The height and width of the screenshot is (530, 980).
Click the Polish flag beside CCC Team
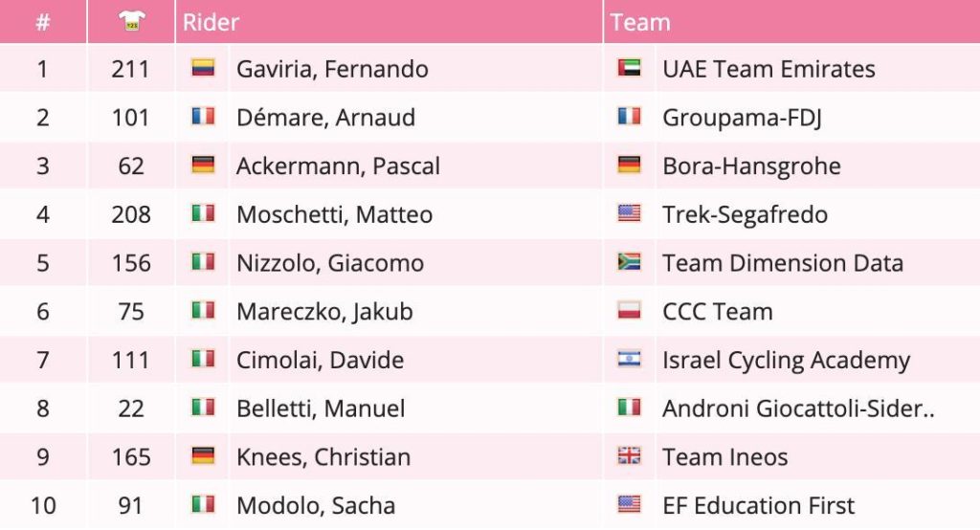click(x=630, y=310)
